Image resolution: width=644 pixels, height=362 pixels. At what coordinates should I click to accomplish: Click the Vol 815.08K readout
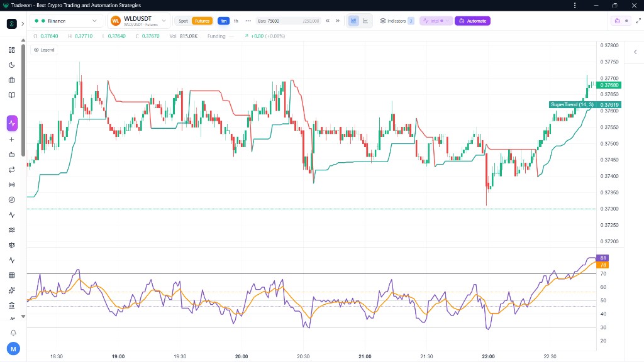[184, 36]
